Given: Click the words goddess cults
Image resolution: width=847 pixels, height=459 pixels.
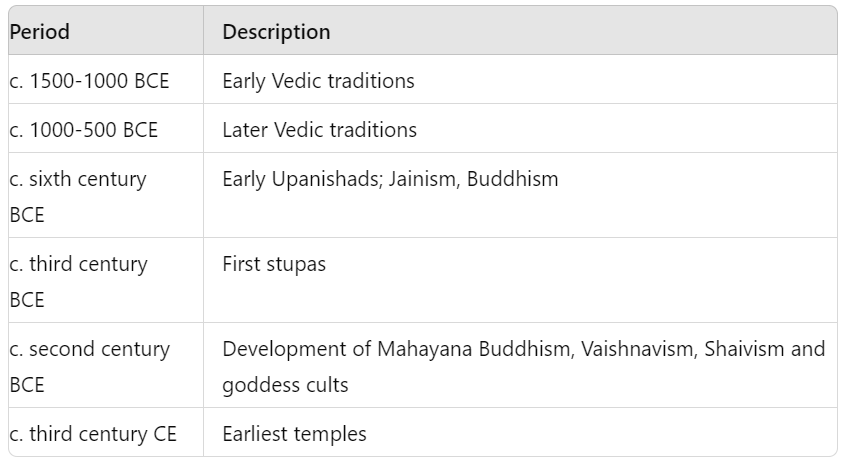Looking at the screenshot, I should click(x=285, y=386).
